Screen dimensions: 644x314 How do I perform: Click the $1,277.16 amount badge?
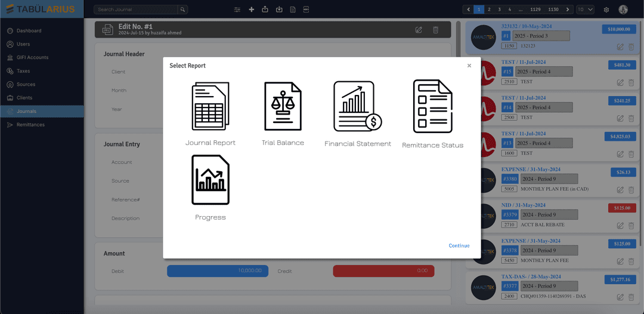point(620,279)
